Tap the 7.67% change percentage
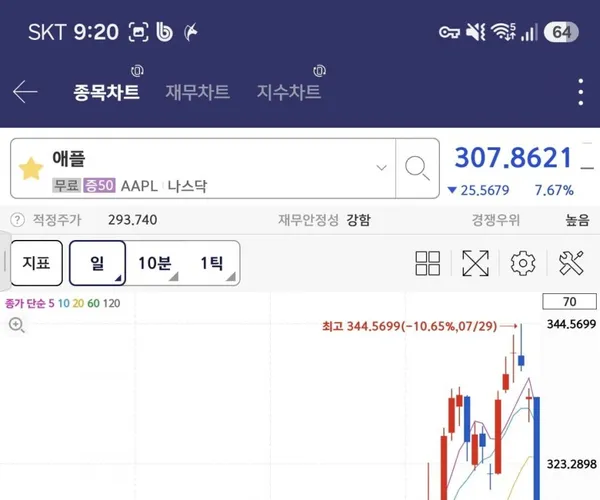Viewport: 600px width, 500px height. pos(554,190)
